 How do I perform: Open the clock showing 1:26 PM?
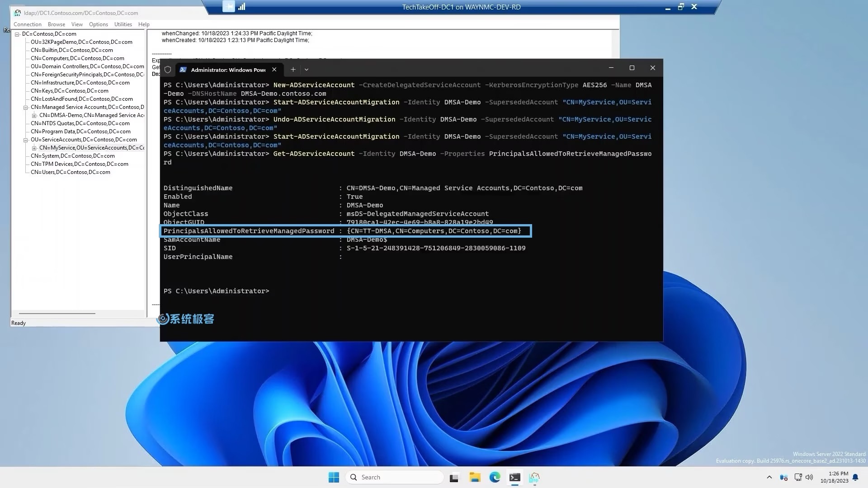coord(835,477)
